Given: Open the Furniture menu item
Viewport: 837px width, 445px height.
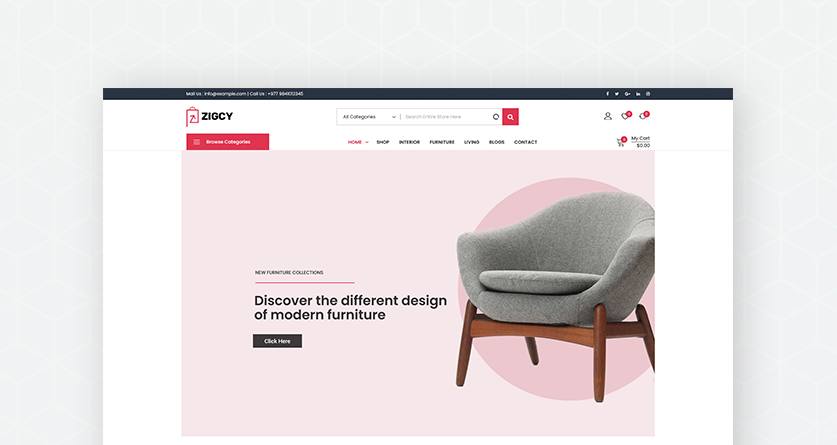Looking at the screenshot, I should pyautogui.click(x=442, y=142).
